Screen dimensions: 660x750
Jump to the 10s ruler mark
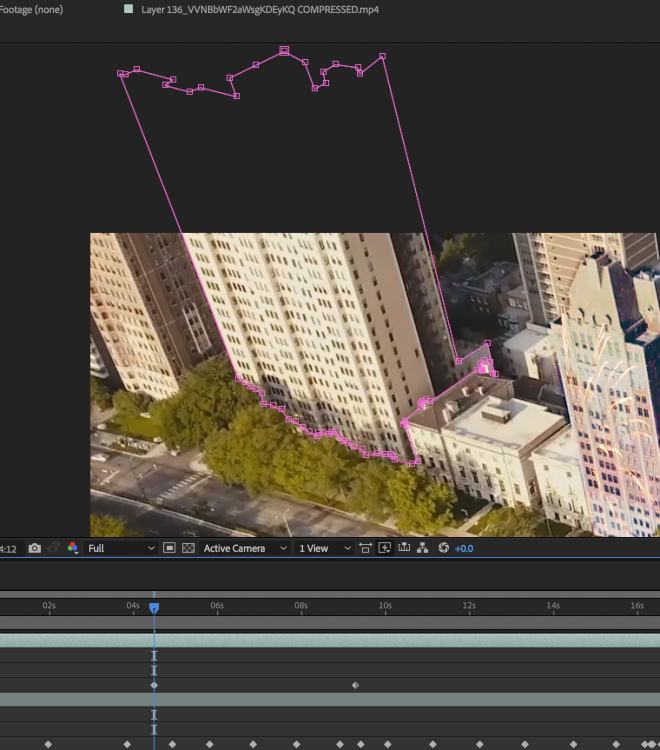tap(385, 606)
